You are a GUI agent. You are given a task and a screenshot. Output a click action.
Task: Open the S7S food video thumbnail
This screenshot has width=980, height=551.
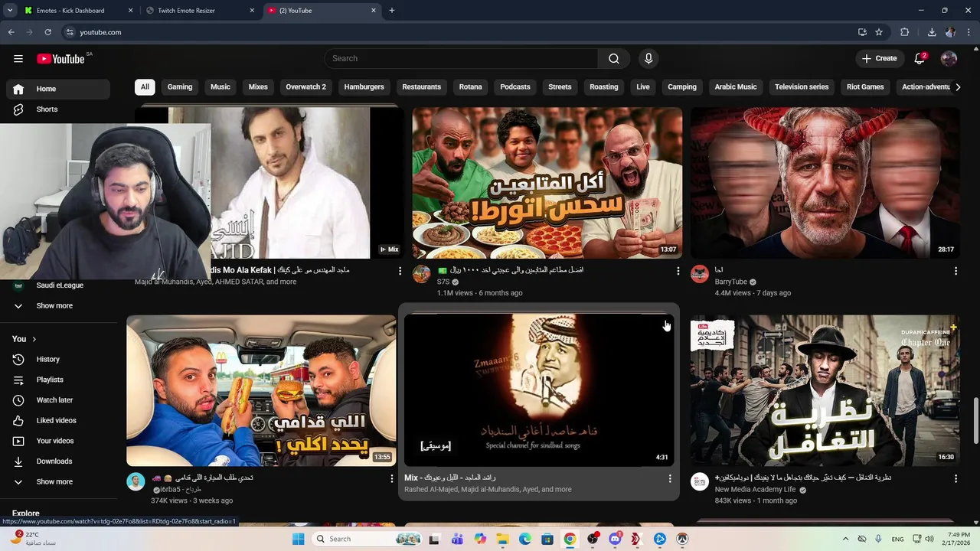547,183
